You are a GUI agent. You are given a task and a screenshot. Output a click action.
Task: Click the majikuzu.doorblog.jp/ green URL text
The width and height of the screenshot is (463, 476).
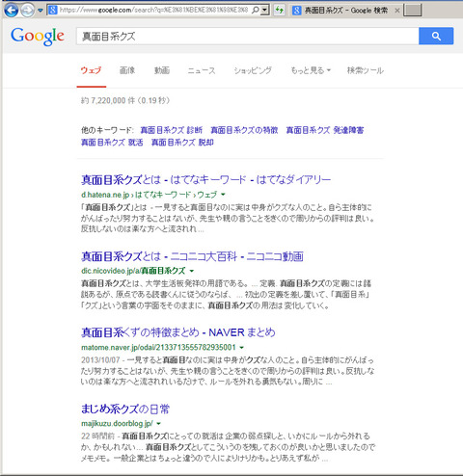coord(117,424)
